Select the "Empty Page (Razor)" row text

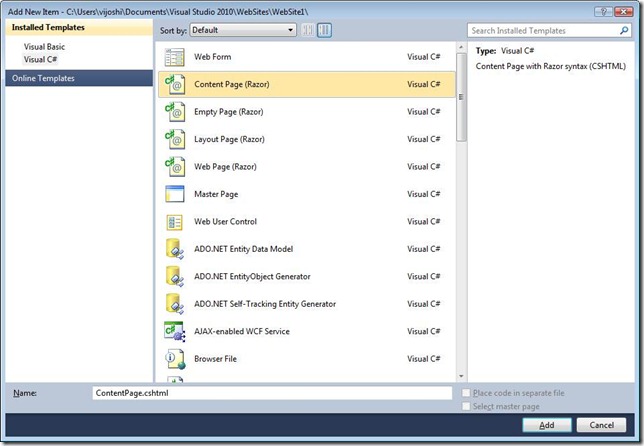228,112
